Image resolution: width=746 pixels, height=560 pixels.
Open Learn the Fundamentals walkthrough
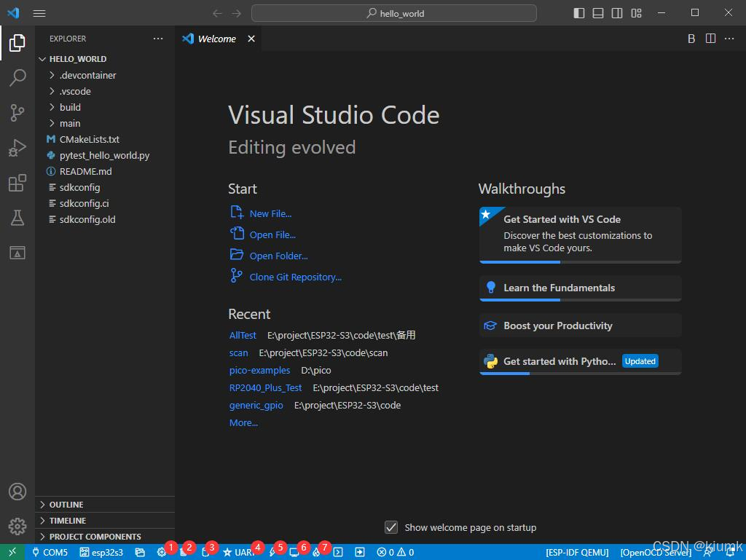[x=581, y=288]
